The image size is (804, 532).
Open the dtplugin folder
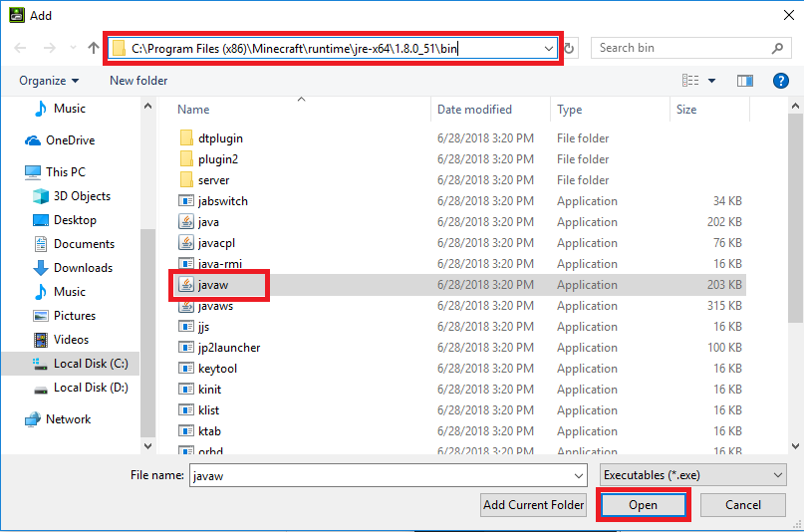(x=220, y=138)
